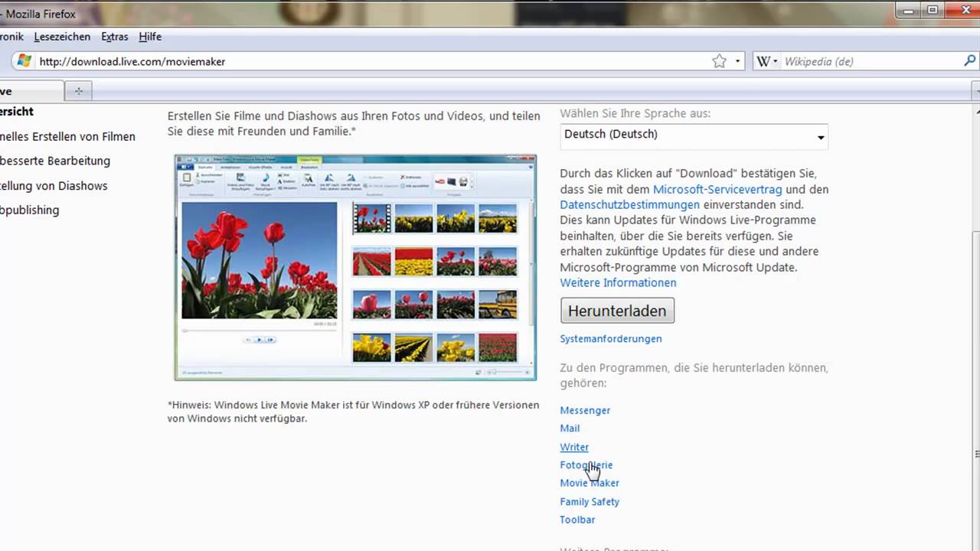The width and height of the screenshot is (980, 551).
Task: Click the Writer program link
Action: [x=574, y=447]
